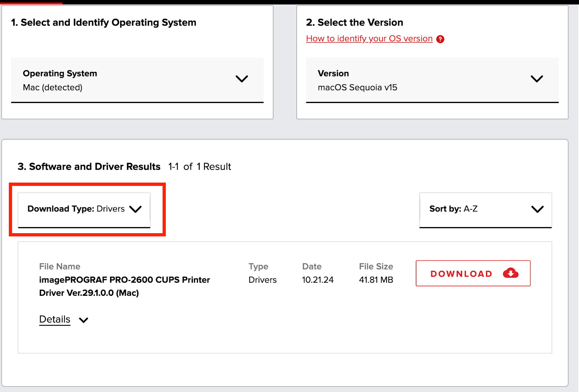Click the imagePROGRAF PRO-2600 CUPS driver file name
Screen dimensions: 579x392
click(x=124, y=286)
